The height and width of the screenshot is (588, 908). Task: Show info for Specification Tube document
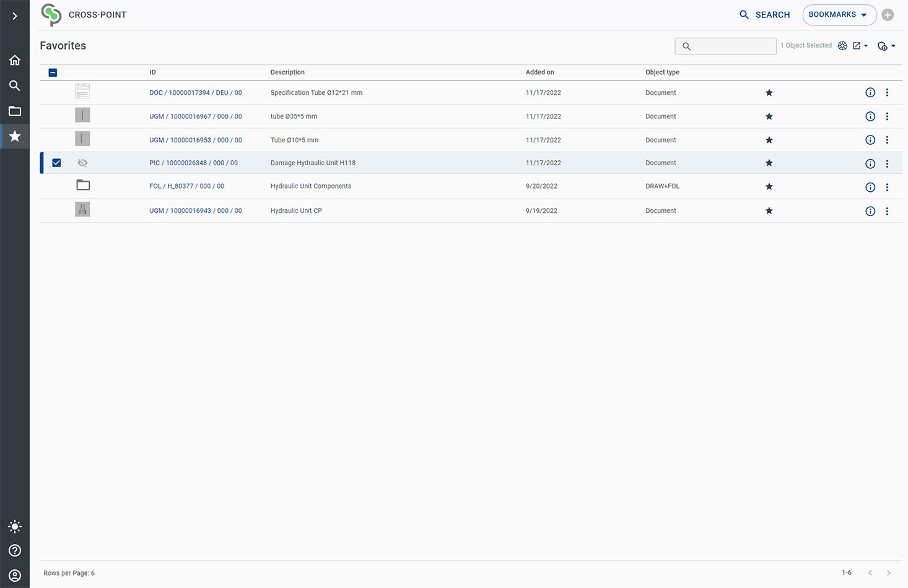[x=870, y=93]
